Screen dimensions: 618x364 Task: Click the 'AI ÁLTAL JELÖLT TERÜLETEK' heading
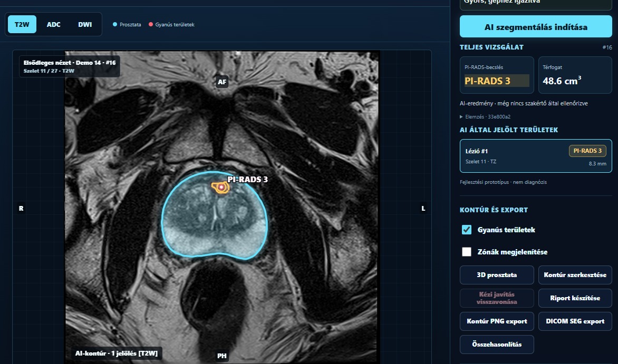[x=509, y=130]
